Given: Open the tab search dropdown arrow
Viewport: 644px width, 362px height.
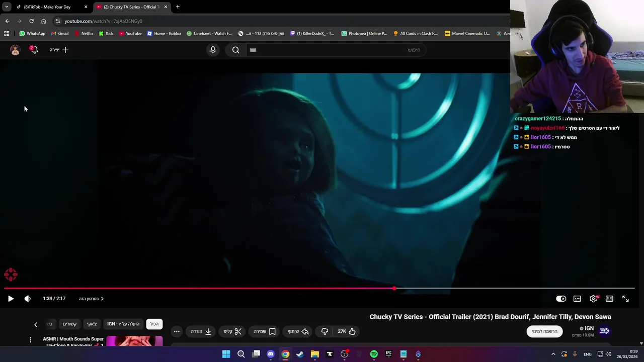Looking at the screenshot, I should pyautogui.click(x=7, y=7).
